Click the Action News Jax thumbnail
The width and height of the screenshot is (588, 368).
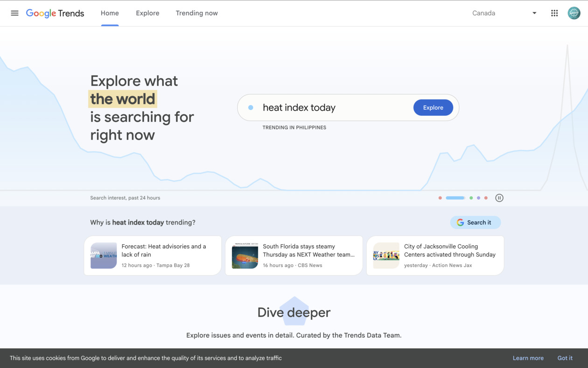coord(386,255)
